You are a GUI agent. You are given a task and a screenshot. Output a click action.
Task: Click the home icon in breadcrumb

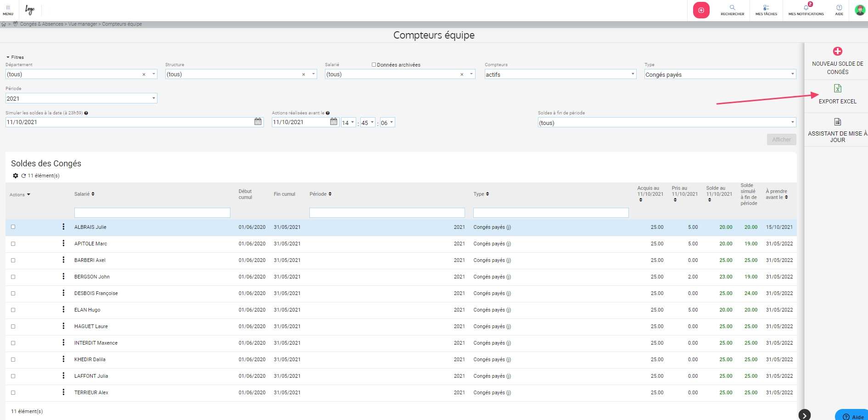(x=4, y=24)
